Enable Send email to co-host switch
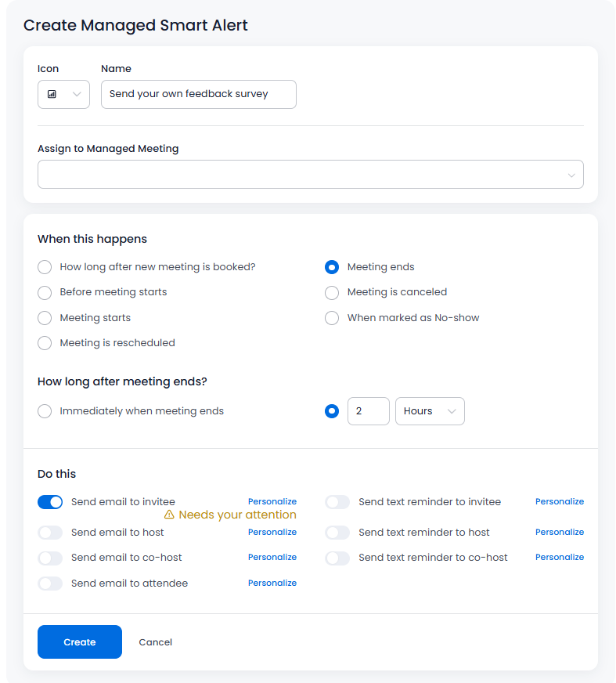 (x=50, y=558)
